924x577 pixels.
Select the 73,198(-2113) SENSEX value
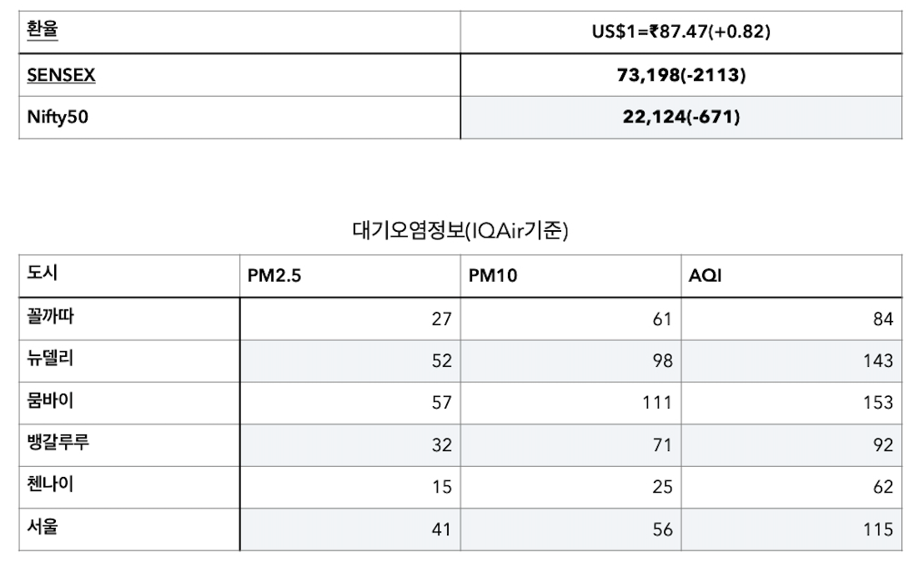[681, 75]
